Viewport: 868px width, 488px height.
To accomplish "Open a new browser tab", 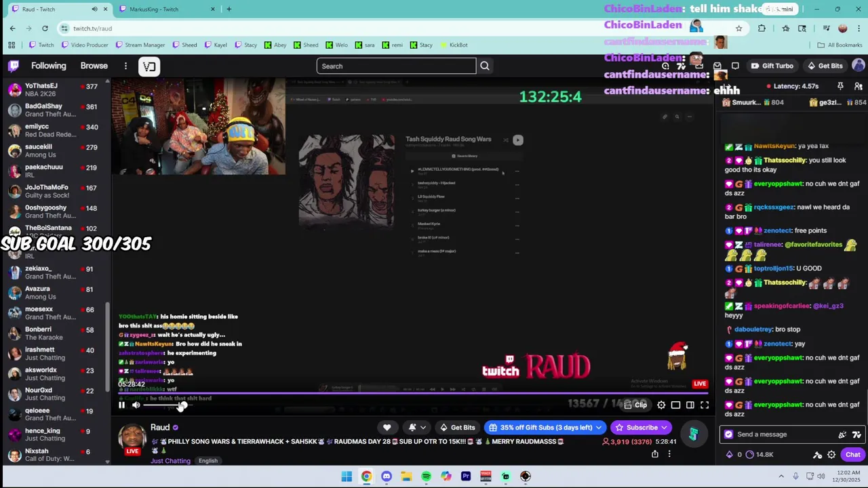I will (229, 9).
